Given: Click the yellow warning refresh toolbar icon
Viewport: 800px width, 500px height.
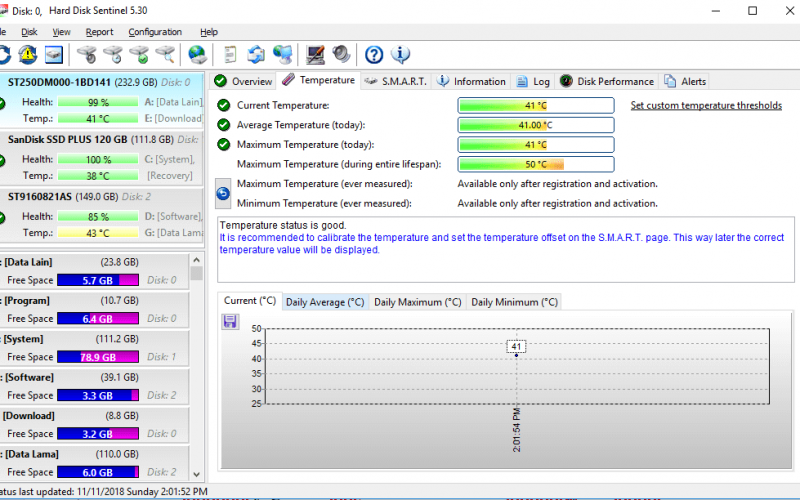Looking at the screenshot, I should [28, 55].
